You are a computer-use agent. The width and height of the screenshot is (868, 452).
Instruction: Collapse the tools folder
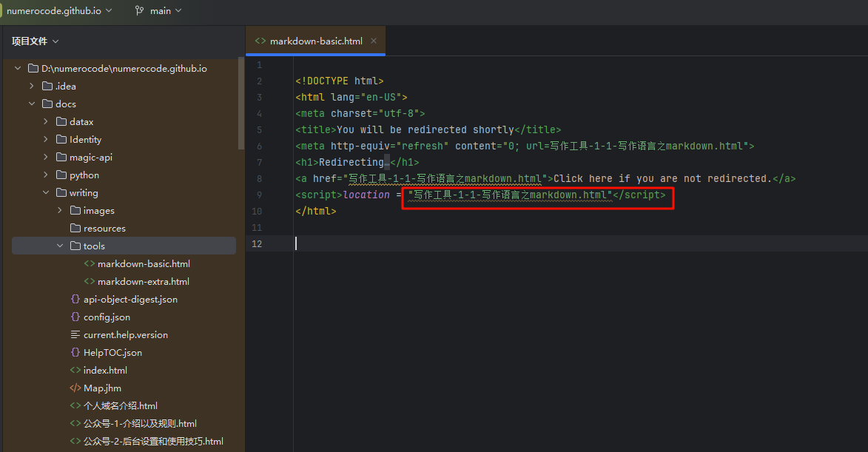pyautogui.click(x=60, y=246)
